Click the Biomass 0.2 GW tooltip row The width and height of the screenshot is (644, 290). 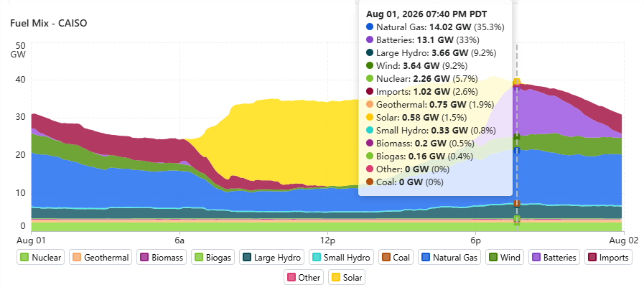420,144
